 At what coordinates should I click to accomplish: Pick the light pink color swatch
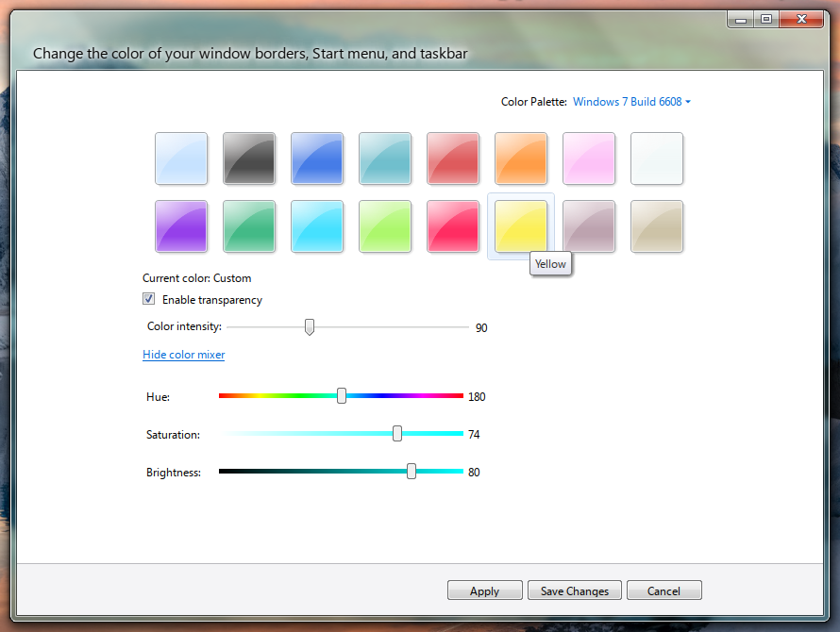(x=589, y=158)
